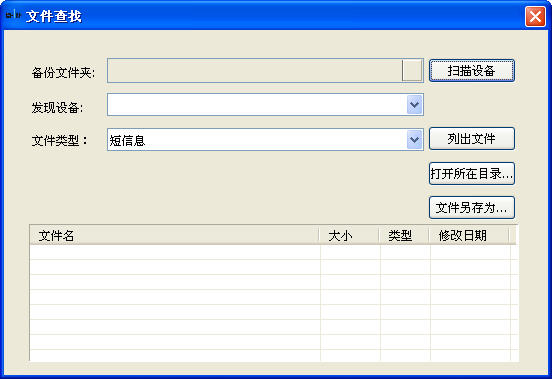Screen dimensions: 552x379
Task: Click the 备份文件夹 label
Action: point(63,73)
